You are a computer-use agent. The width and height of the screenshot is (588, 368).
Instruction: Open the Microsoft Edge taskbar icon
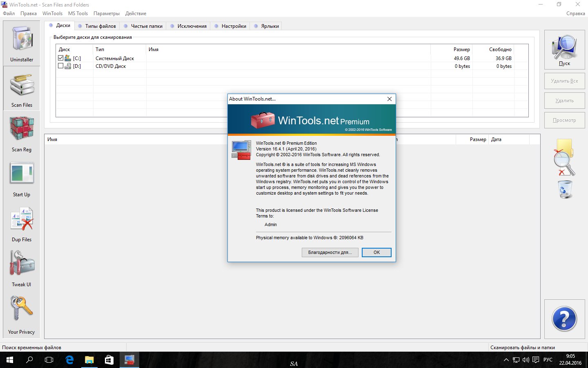click(x=69, y=360)
